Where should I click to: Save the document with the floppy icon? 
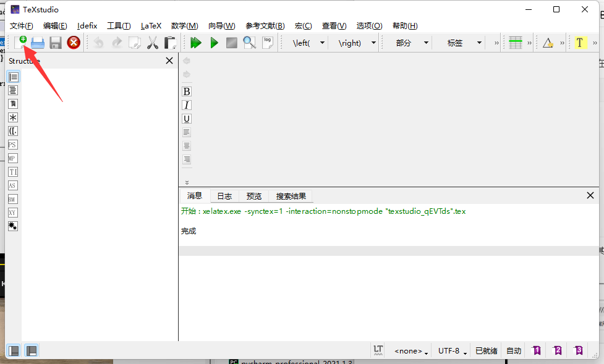click(56, 43)
